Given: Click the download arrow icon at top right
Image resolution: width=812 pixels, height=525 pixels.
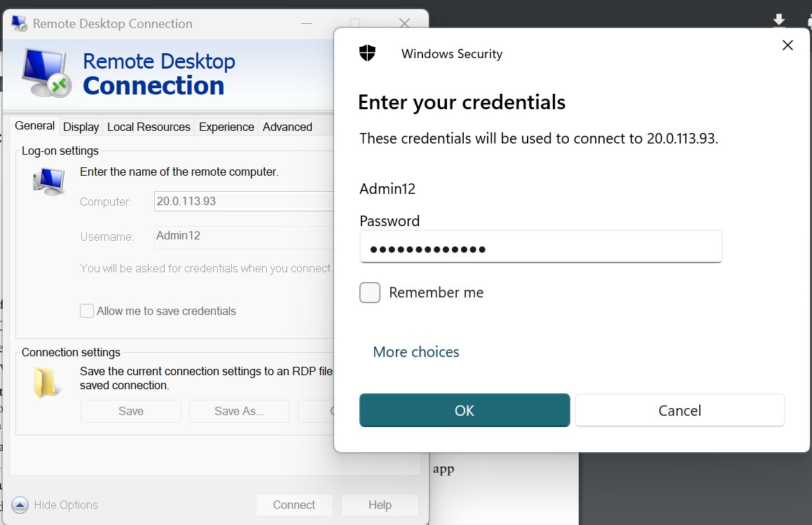Looking at the screenshot, I should (x=779, y=20).
